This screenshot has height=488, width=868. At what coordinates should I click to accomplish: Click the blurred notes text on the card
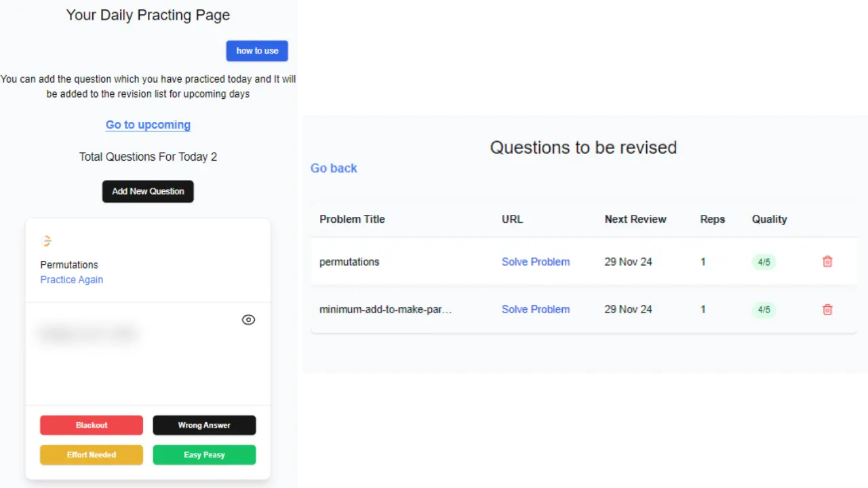tap(89, 334)
